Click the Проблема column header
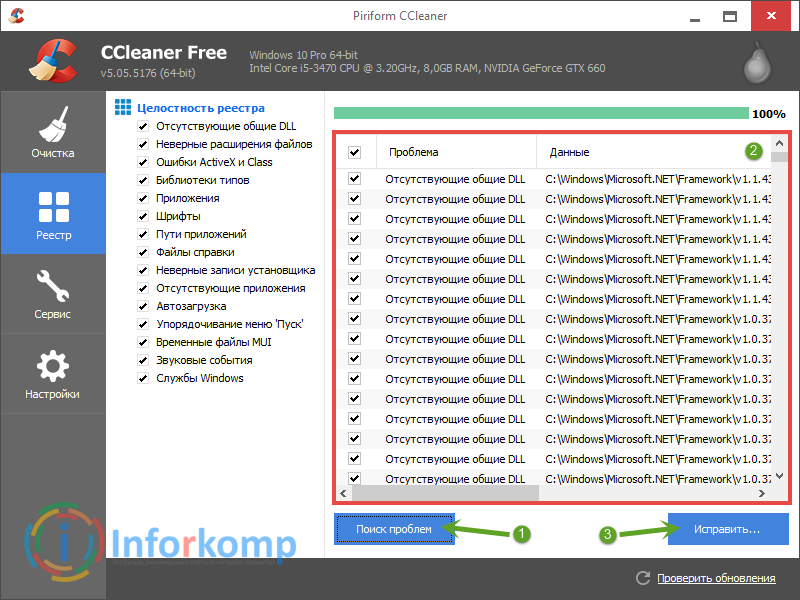This screenshot has height=600, width=800. point(456,152)
